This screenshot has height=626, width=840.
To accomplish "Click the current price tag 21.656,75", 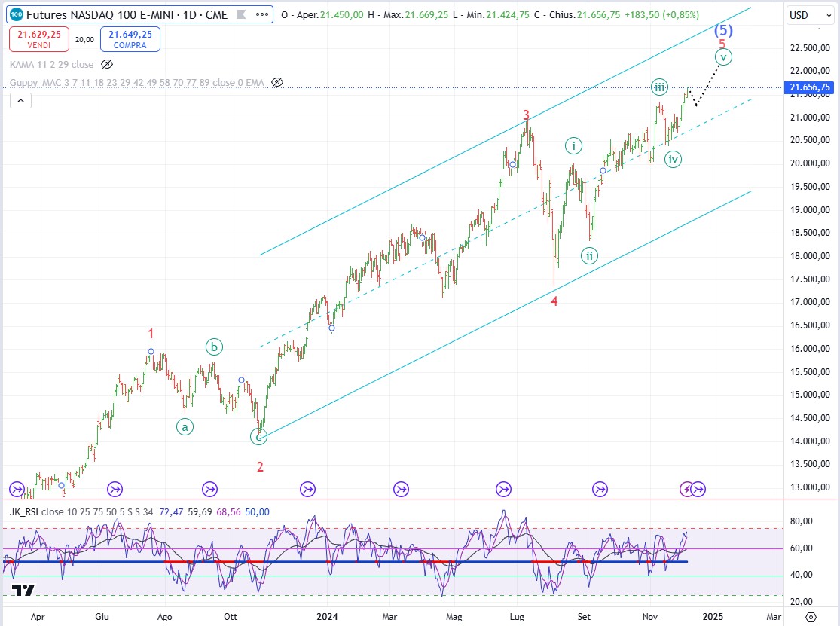I will pyautogui.click(x=809, y=87).
